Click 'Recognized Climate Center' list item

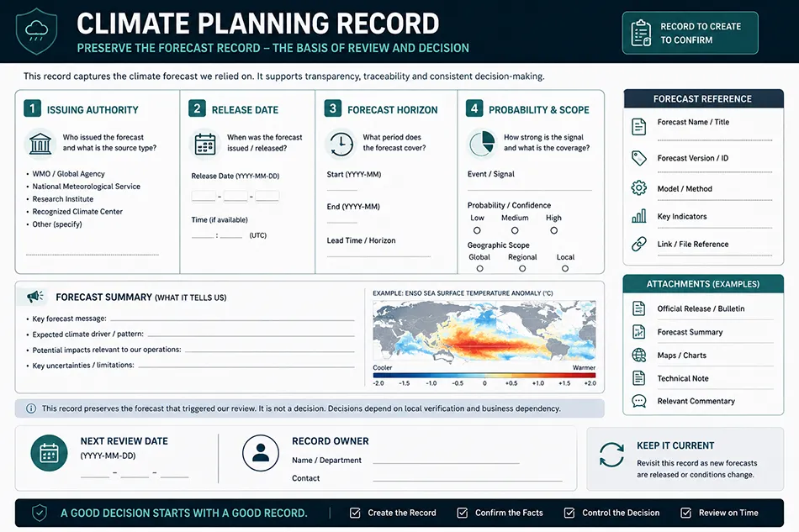[77, 211]
